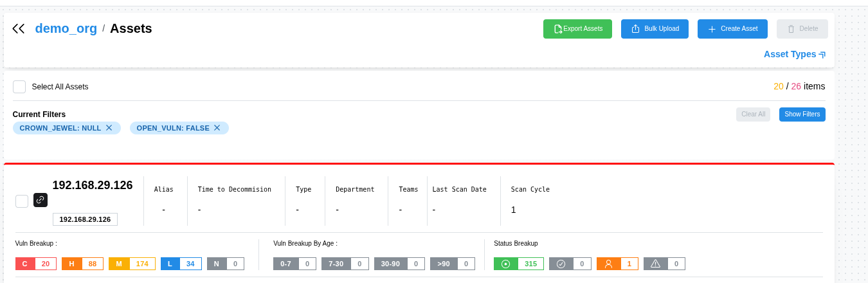This screenshot has width=868, height=283.
Task: Select the orange H high count 88
Action: point(82,264)
